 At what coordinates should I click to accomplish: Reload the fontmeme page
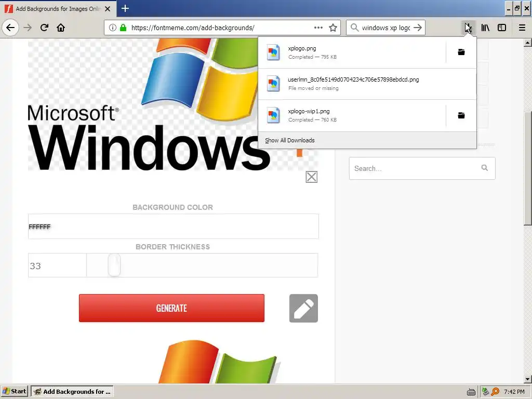coord(44,28)
